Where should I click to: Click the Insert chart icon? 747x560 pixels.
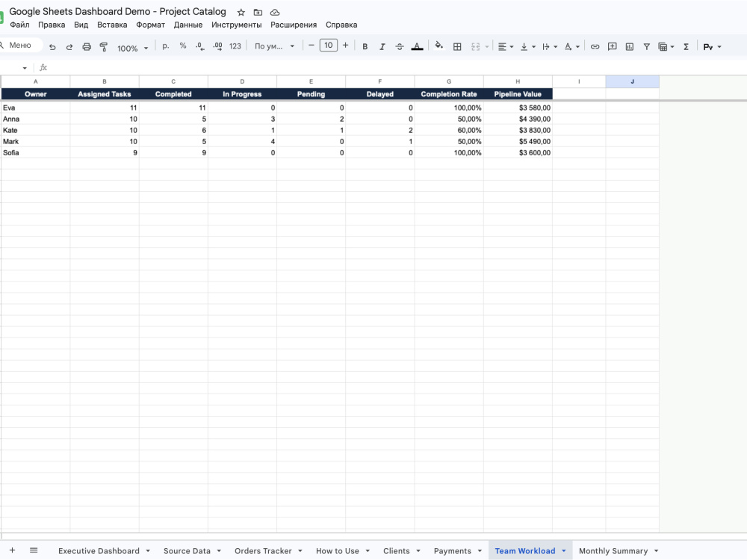(x=629, y=46)
